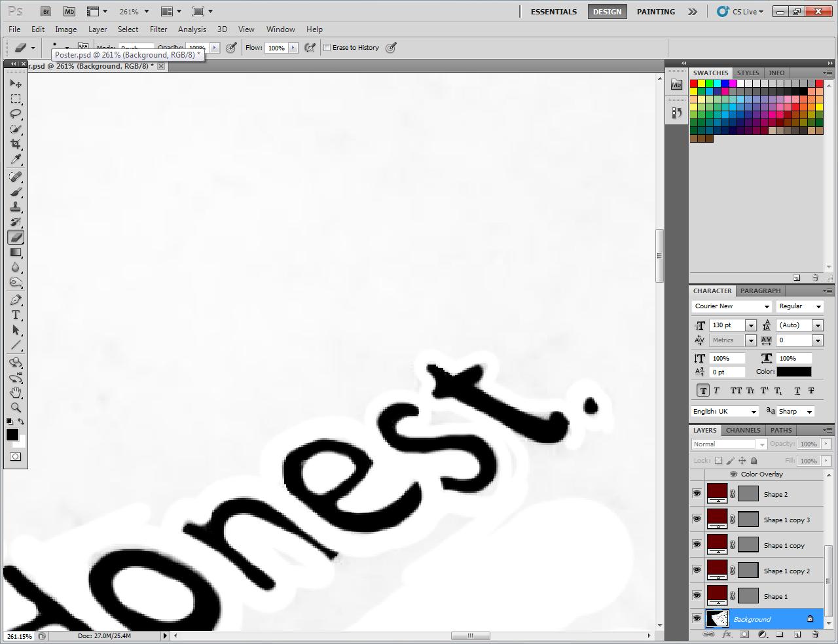This screenshot has height=644, width=838.
Task: Switch to the Painting workspace
Action: click(656, 12)
